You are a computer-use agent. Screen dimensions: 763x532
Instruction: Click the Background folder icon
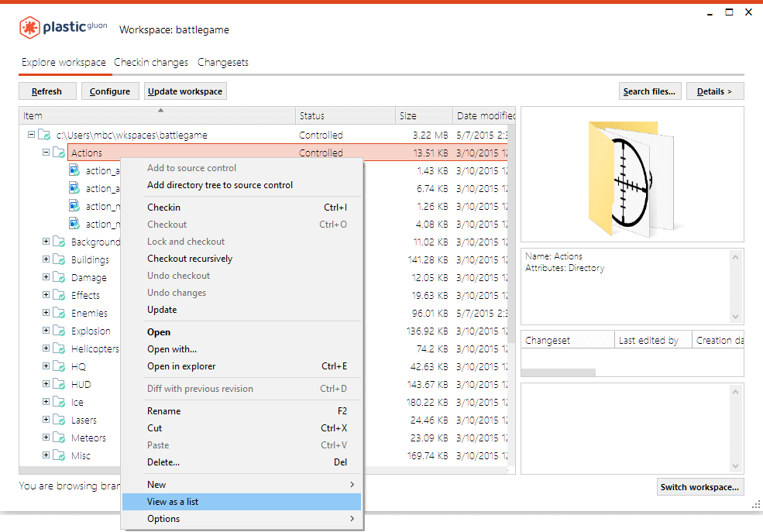point(59,242)
